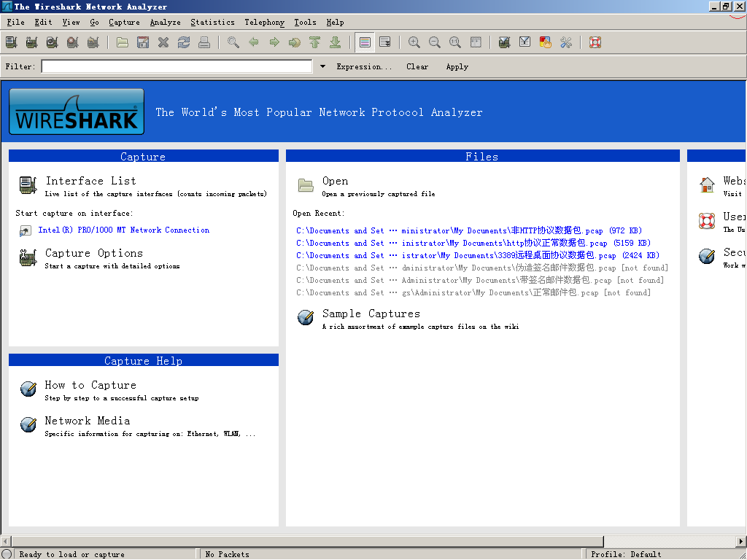This screenshot has height=560, width=747.
Task: Edit display filters from the toolbar
Action: coord(525,42)
